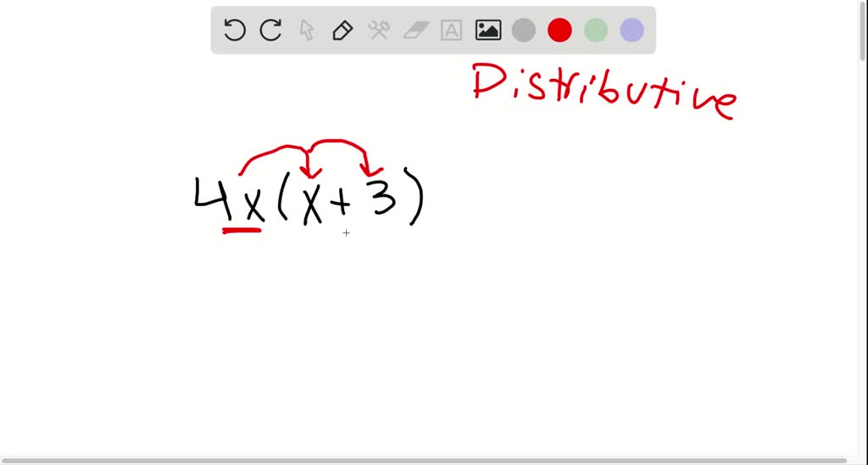Screen dimensions: 868x465
Task: Undo the last drawing stroke
Action: tap(235, 30)
